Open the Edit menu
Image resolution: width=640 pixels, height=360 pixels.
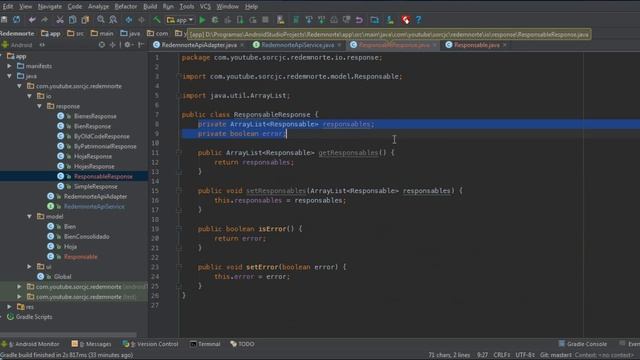(x=7, y=7)
